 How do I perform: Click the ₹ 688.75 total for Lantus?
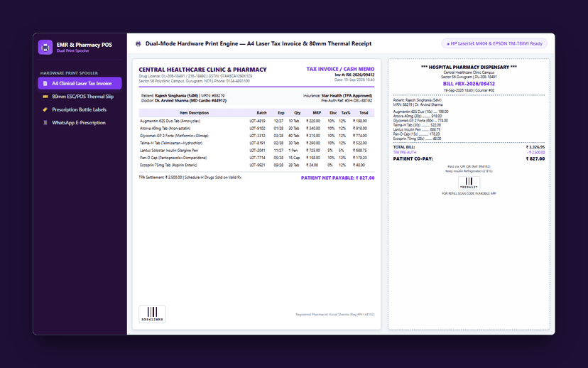coord(359,151)
